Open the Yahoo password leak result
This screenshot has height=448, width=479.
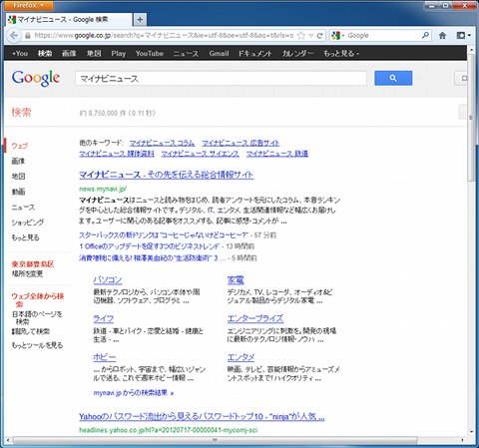pyautogui.click(x=202, y=416)
